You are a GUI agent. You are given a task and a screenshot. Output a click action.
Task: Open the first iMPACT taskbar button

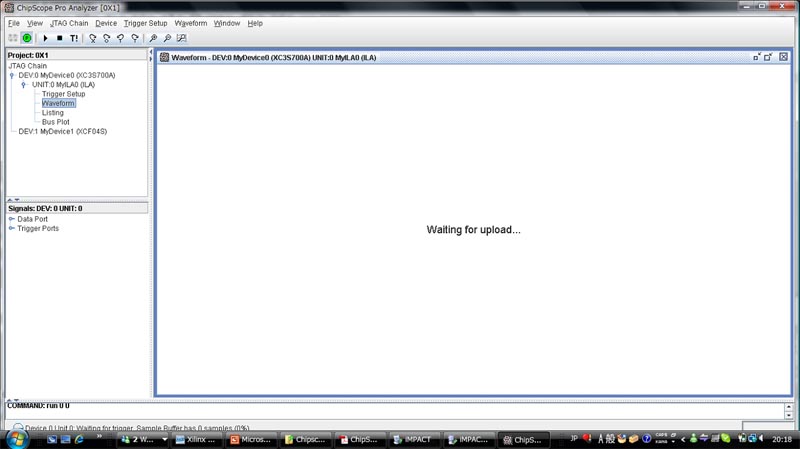[x=414, y=440]
